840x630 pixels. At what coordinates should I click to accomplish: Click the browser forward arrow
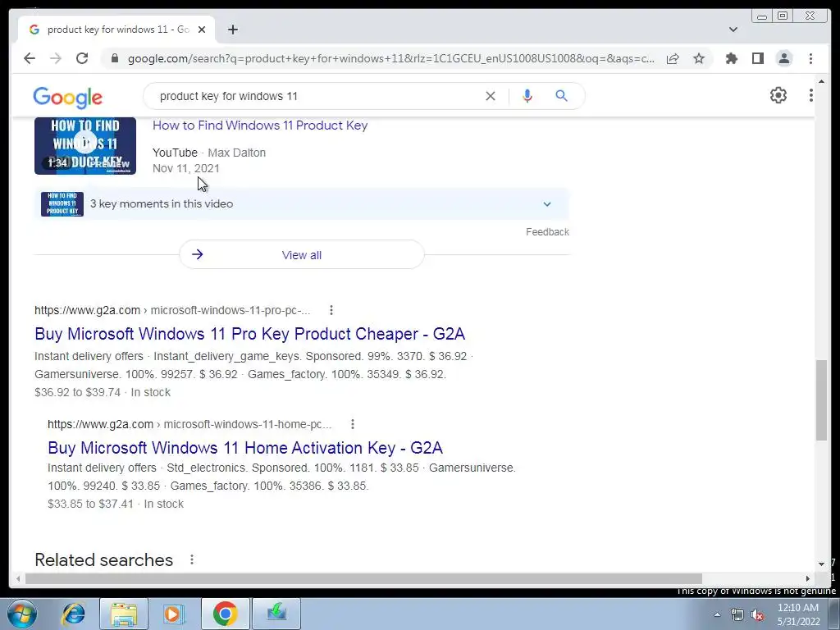56,58
